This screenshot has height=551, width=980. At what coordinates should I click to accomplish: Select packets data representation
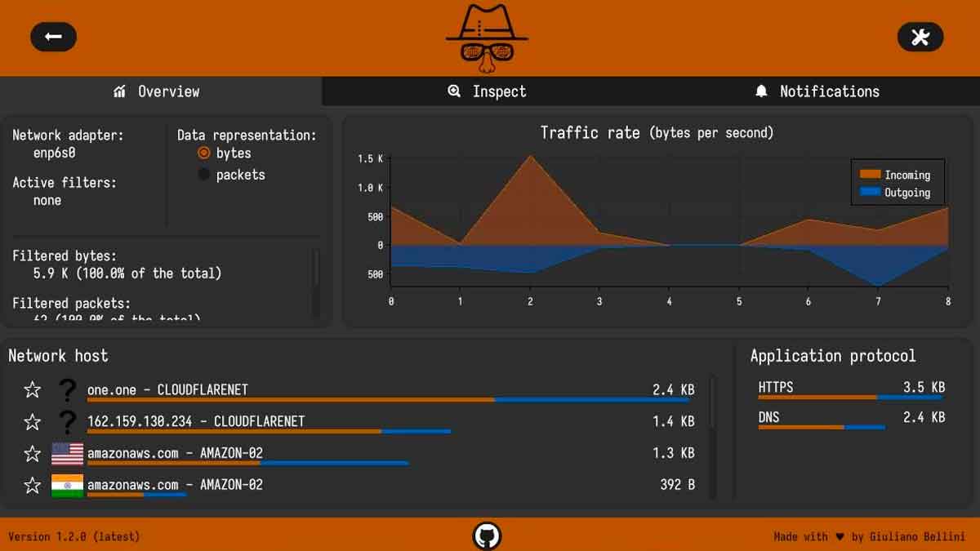coord(204,175)
